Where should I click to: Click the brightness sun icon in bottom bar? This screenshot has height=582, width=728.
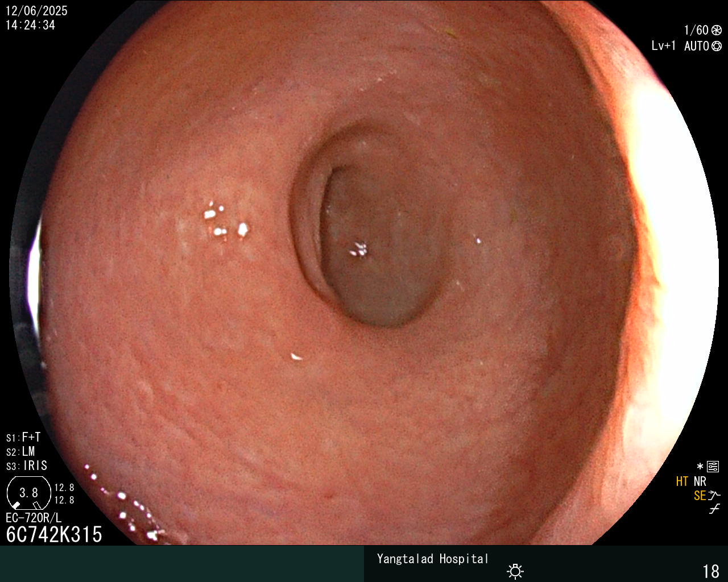515,571
